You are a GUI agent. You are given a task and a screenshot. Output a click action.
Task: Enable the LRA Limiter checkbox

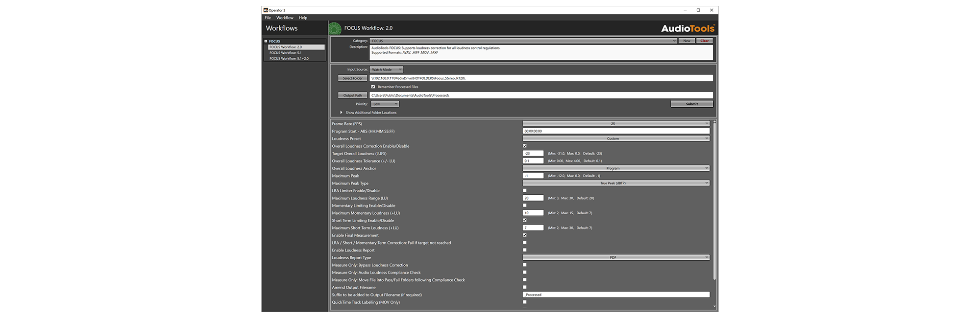525,191
